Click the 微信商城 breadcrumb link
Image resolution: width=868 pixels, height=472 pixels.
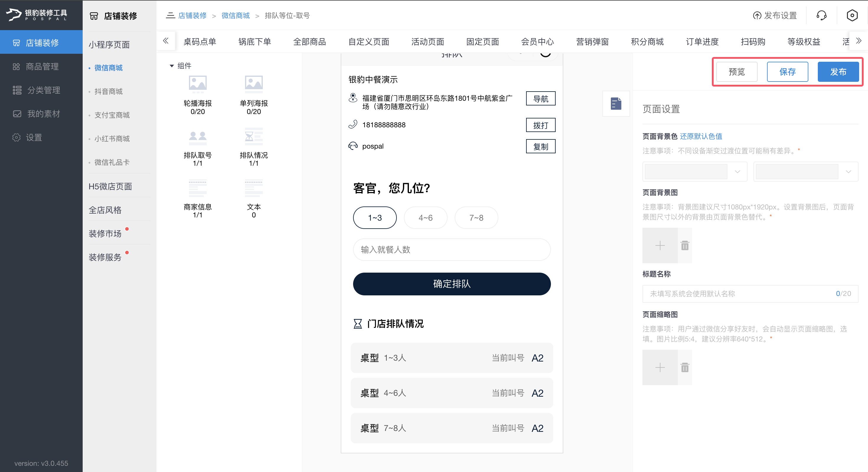236,16
